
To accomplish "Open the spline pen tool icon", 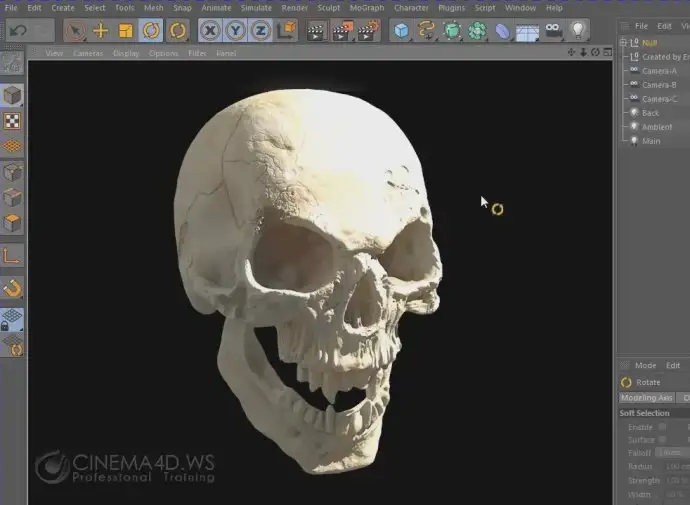I will coord(426,31).
